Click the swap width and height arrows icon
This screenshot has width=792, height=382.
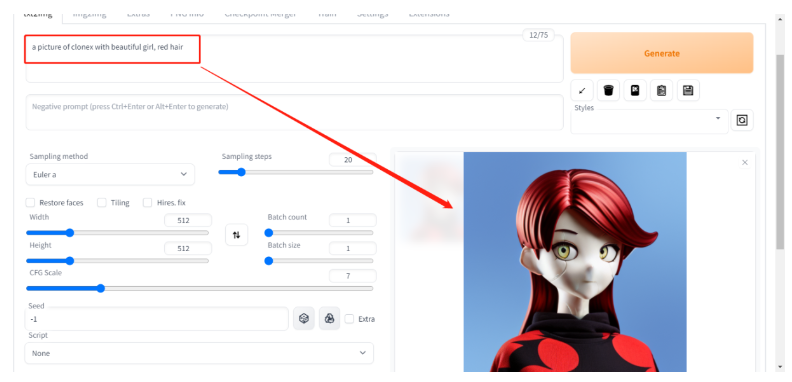click(x=236, y=235)
